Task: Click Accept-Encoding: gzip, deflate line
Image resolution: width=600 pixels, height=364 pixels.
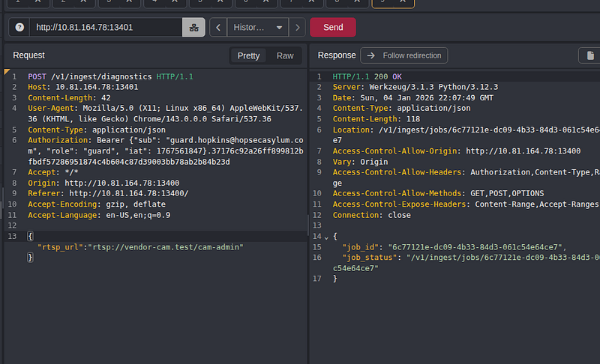Action: (x=97, y=204)
